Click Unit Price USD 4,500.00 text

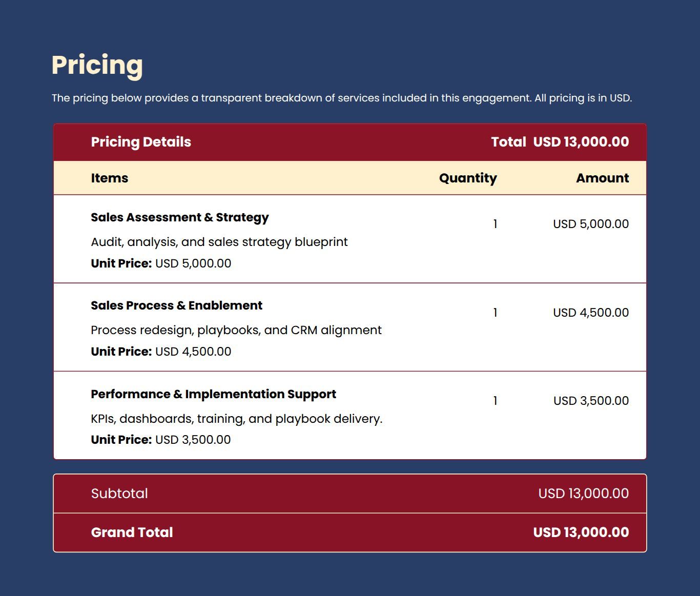(x=161, y=352)
